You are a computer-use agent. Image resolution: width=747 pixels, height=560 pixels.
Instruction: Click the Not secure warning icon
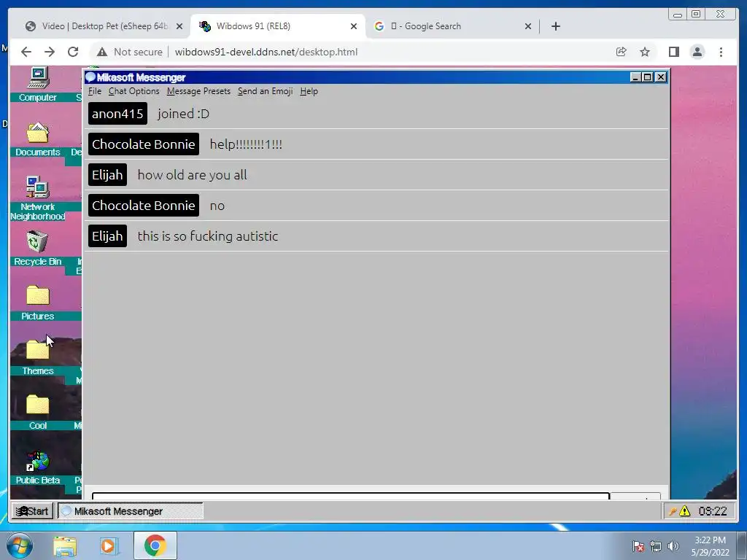[x=102, y=52]
